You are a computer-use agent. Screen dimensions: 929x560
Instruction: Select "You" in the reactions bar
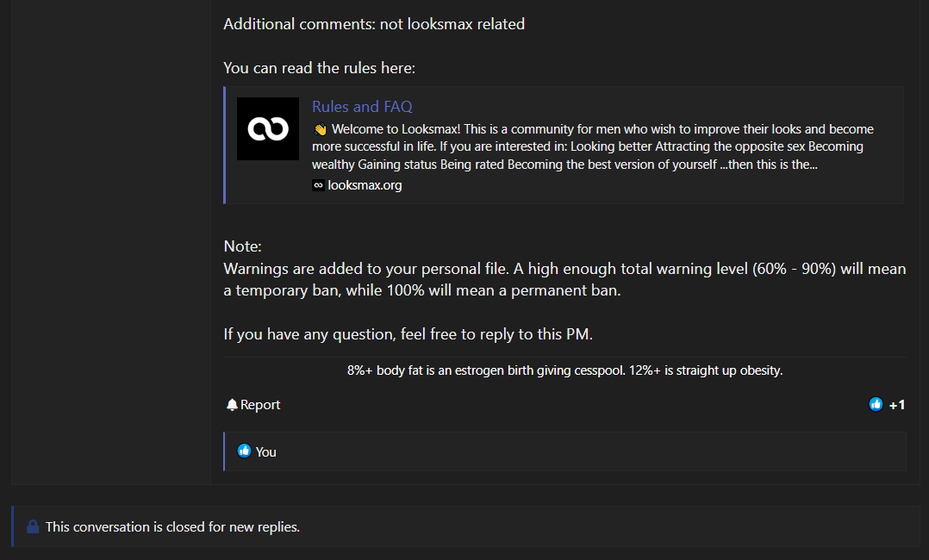point(266,451)
